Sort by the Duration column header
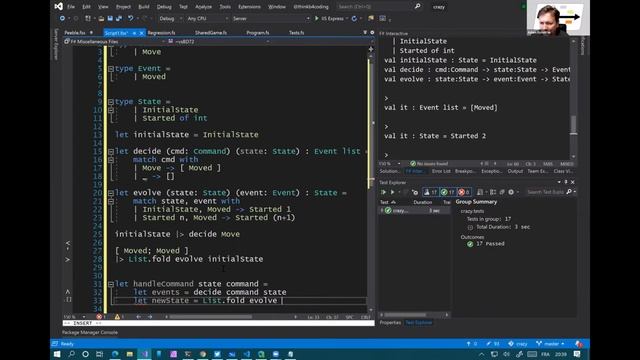This screenshot has width=640, height=360. tap(422, 202)
